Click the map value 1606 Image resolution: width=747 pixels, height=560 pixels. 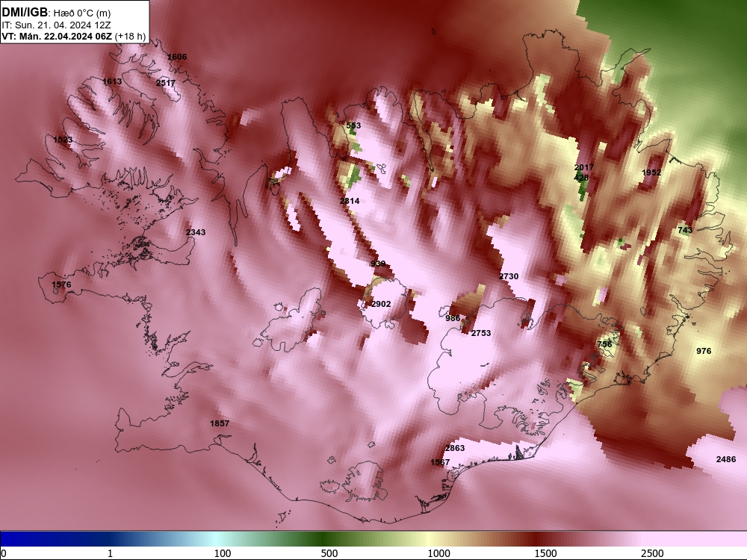177,57
